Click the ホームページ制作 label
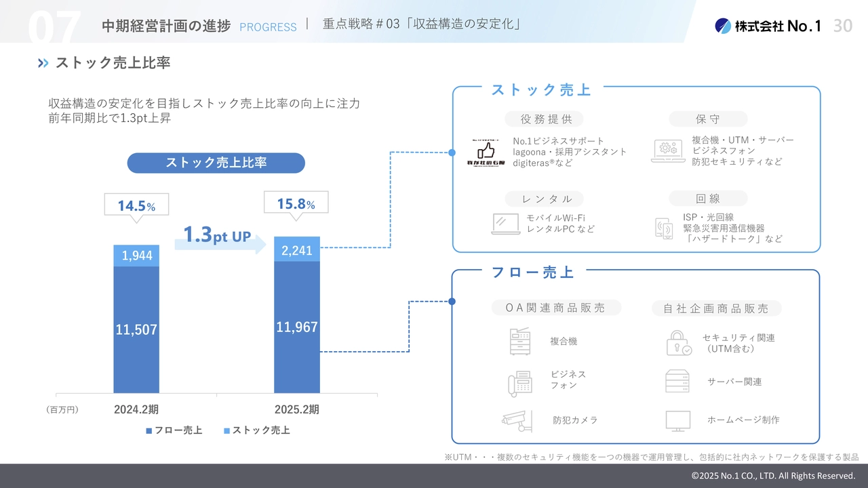868x488 pixels. [x=743, y=420]
